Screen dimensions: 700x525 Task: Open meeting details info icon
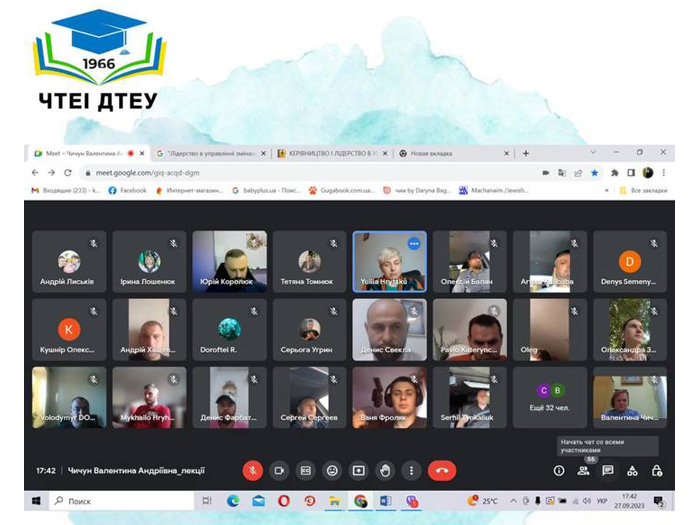click(559, 471)
